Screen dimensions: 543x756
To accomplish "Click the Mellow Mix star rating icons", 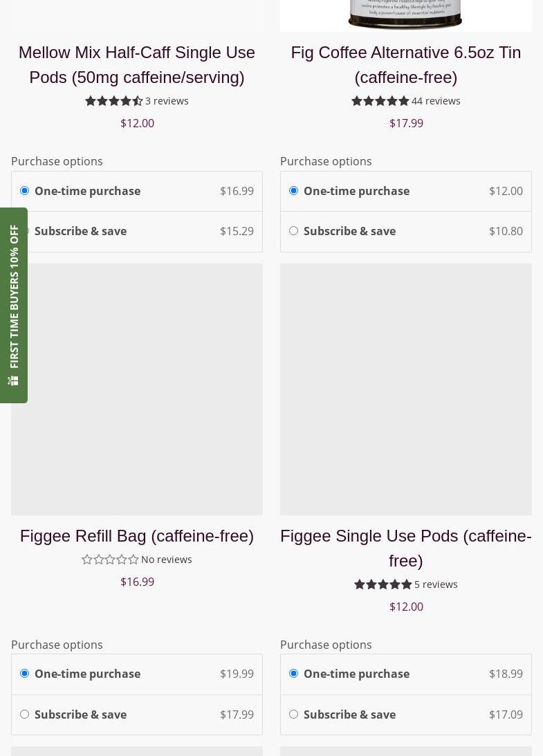I will [113, 101].
